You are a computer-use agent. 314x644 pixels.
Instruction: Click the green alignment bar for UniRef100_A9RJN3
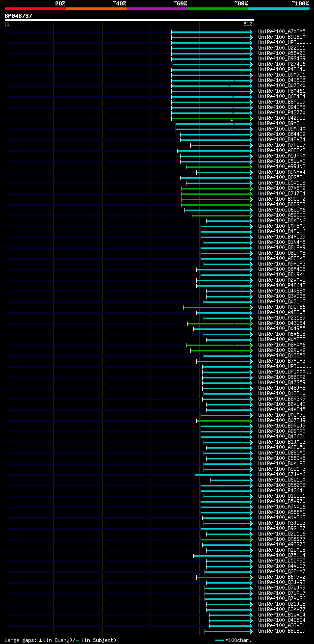(x=219, y=166)
